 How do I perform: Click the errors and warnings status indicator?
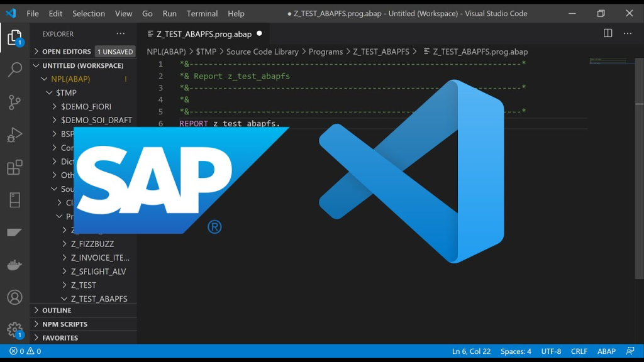[x=25, y=351]
